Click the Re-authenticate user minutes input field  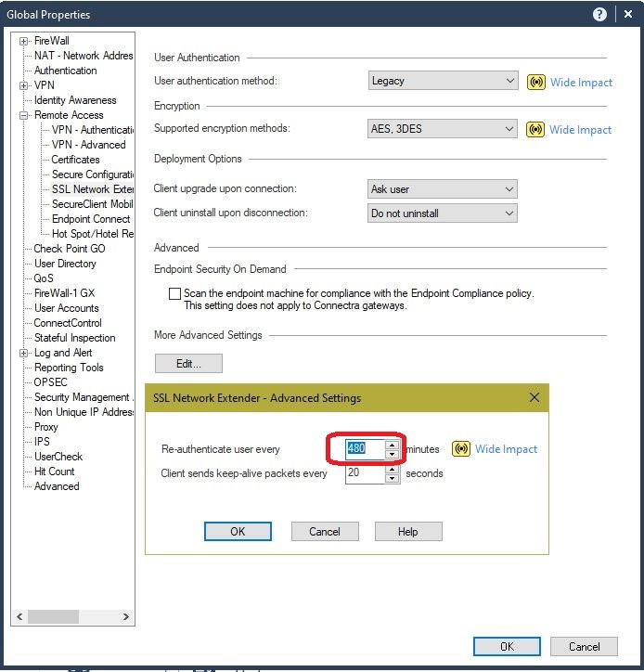pos(364,449)
